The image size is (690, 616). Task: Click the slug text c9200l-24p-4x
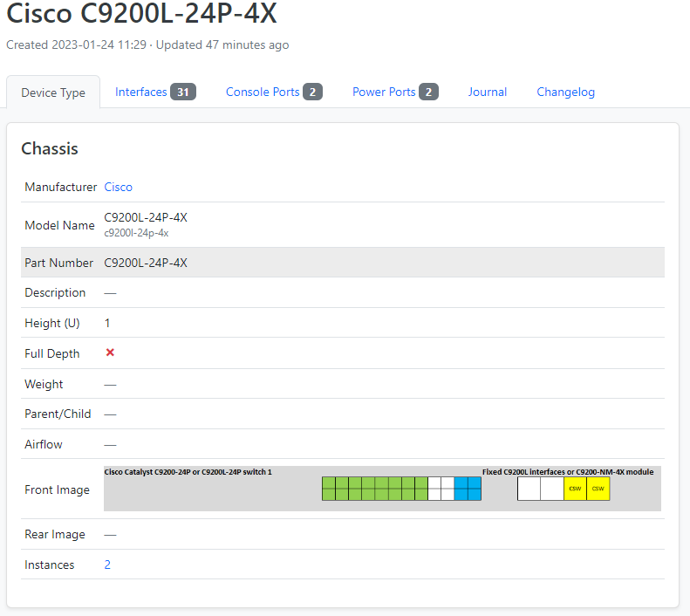pos(136,233)
